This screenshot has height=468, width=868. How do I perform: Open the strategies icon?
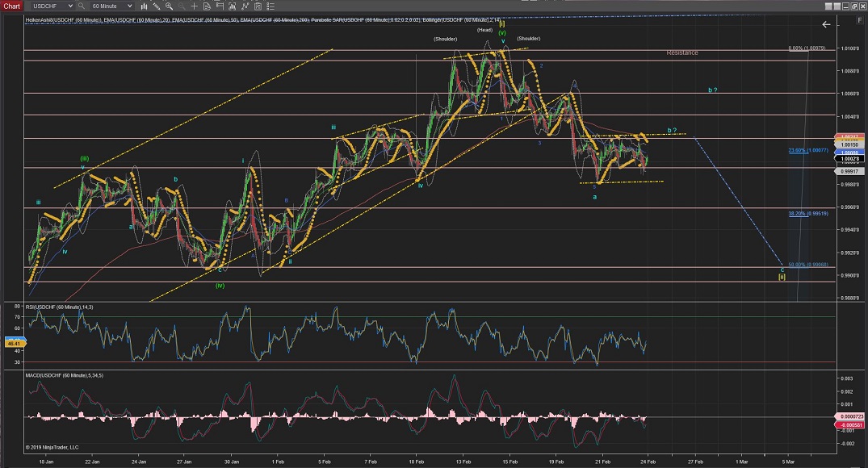[245, 6]
